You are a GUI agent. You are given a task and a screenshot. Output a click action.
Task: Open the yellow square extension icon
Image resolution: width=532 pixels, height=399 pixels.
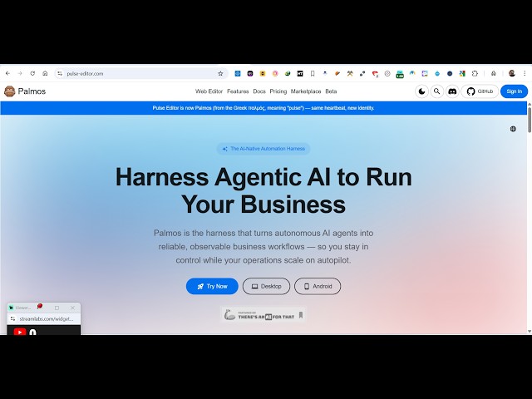tap(263, 74)
